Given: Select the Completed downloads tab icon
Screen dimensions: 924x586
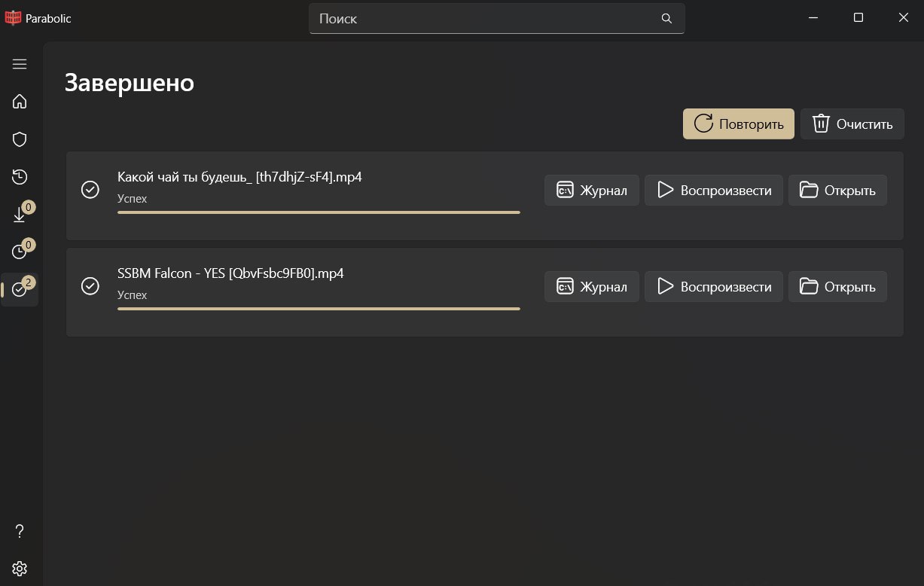Looking at the screenshot, I should coord(20,290).
